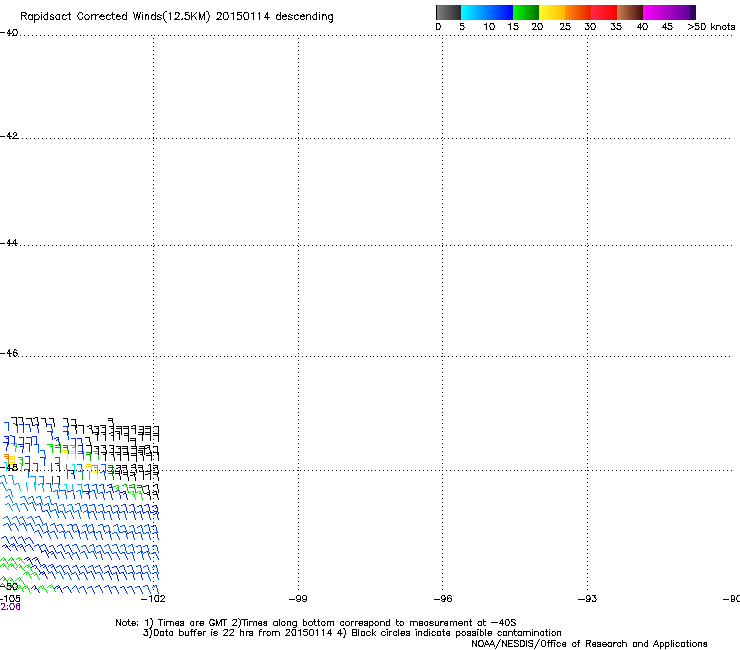Select the green 15-20 knots color segment
Viewport: 740px width, 650px height.
point(526,12)
